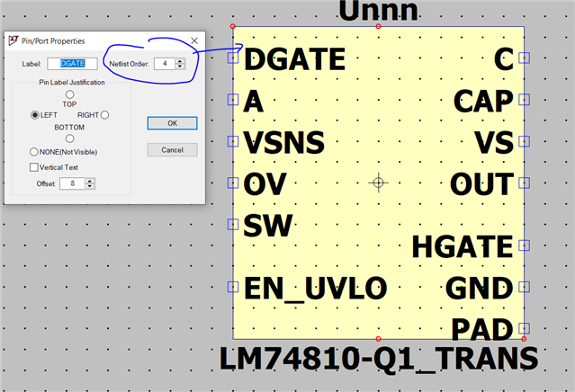Select the VSNS pin square

click(233, 141)
